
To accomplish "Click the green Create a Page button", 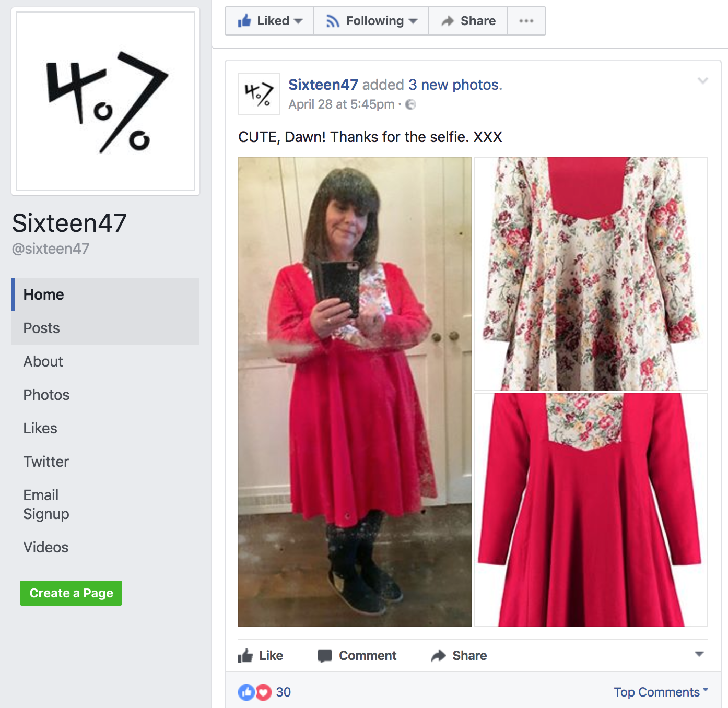I will click(x=71, y=593).
